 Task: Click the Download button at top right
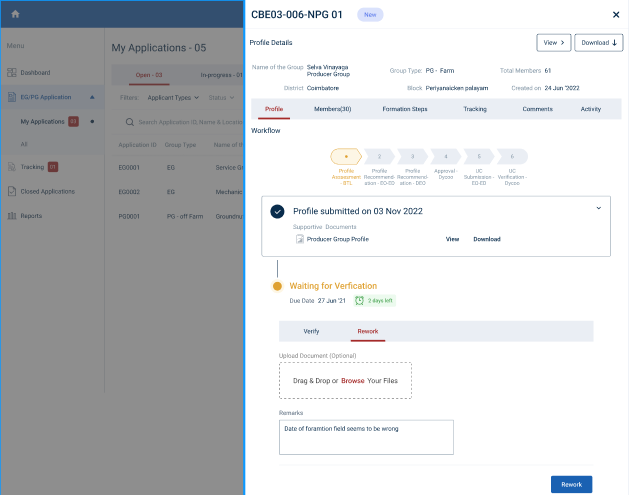(598, 42)
